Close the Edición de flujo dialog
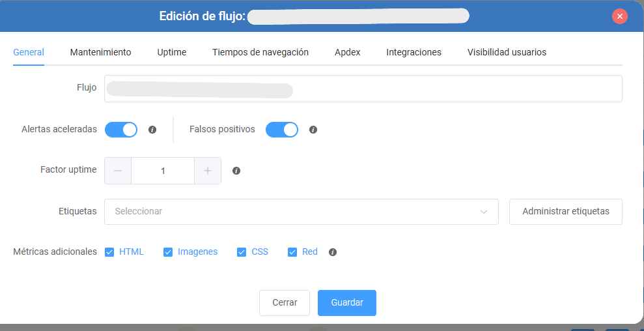644x331 pixels. (x=619, y=16)
